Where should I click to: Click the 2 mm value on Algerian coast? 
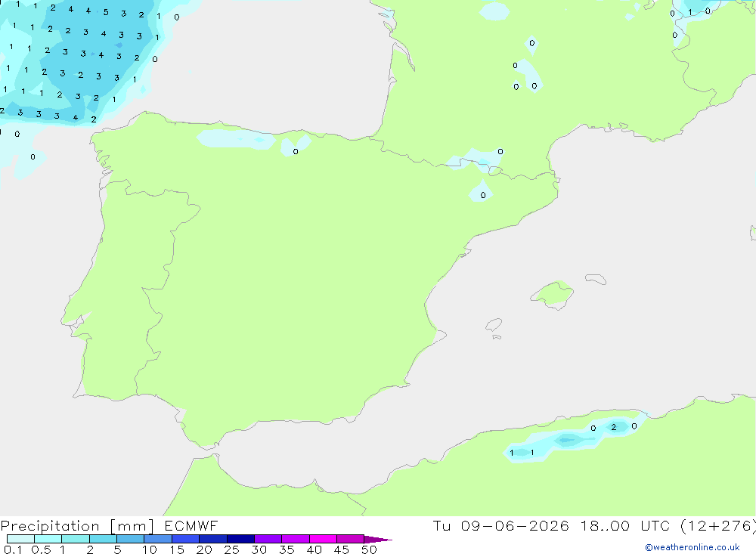613,427
